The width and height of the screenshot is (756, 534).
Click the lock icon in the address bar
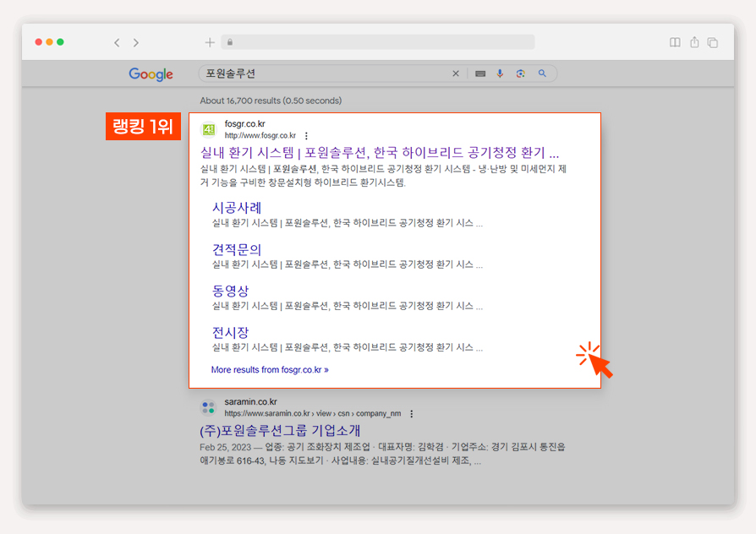coord(230,42)
